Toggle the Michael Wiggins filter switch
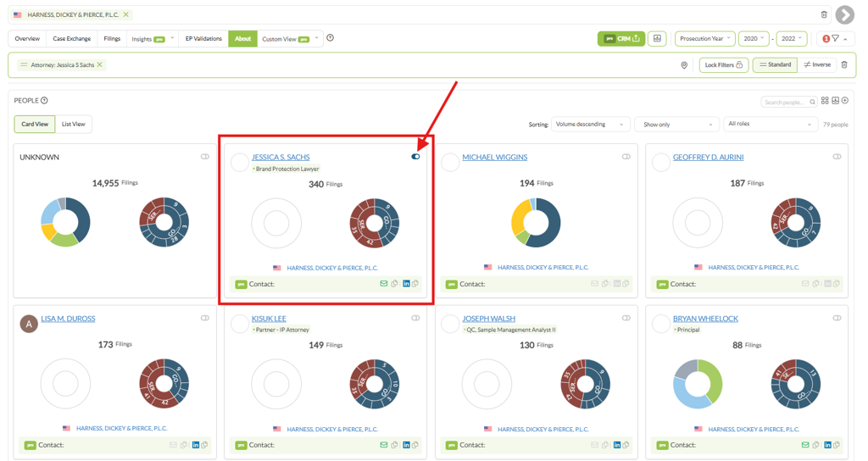 (x=626, y=157)
